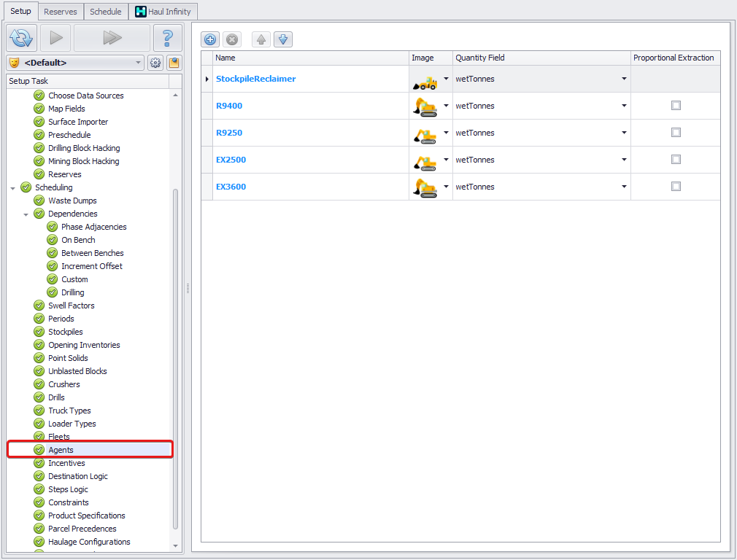737x560 pixels.
Task: Move agent up with the up arrow
Action: coord(261,39)
